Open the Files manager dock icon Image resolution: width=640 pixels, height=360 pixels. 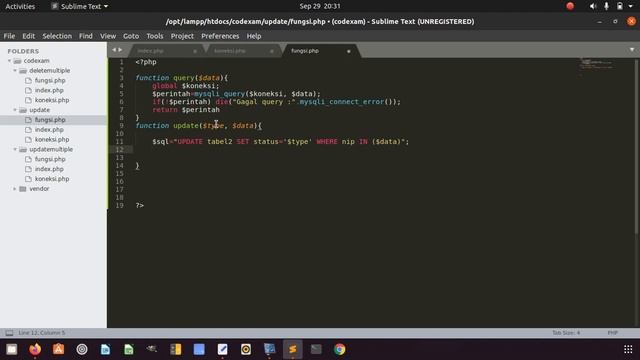(x=12, y=349)
